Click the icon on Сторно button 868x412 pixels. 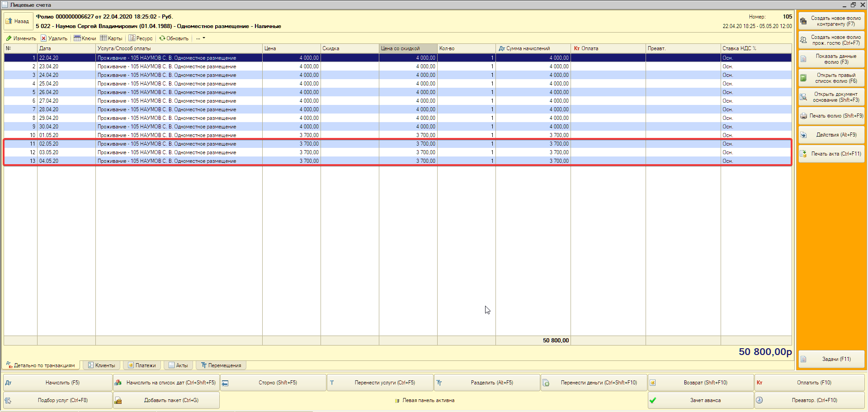(x=225, y=383)
